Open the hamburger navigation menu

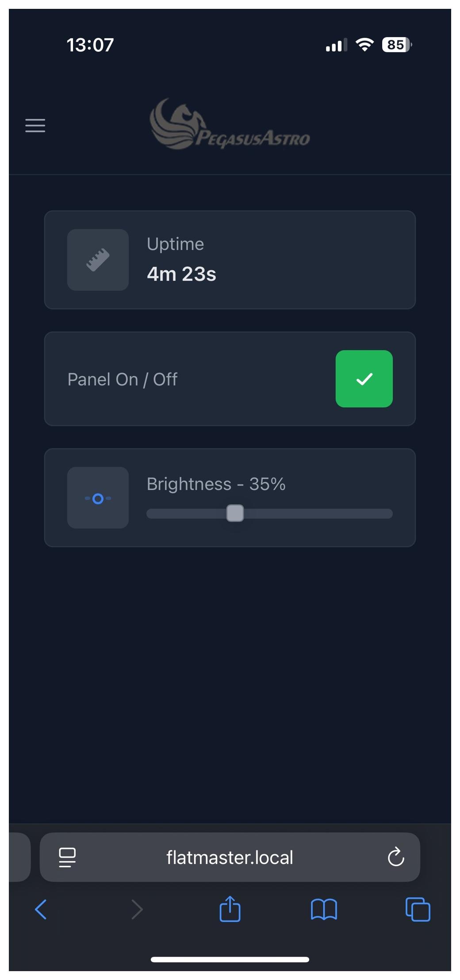[x=35, y=126]
